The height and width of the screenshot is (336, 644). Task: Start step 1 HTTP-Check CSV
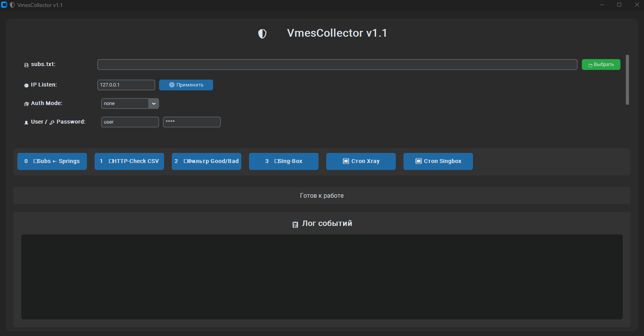[129, 161]
